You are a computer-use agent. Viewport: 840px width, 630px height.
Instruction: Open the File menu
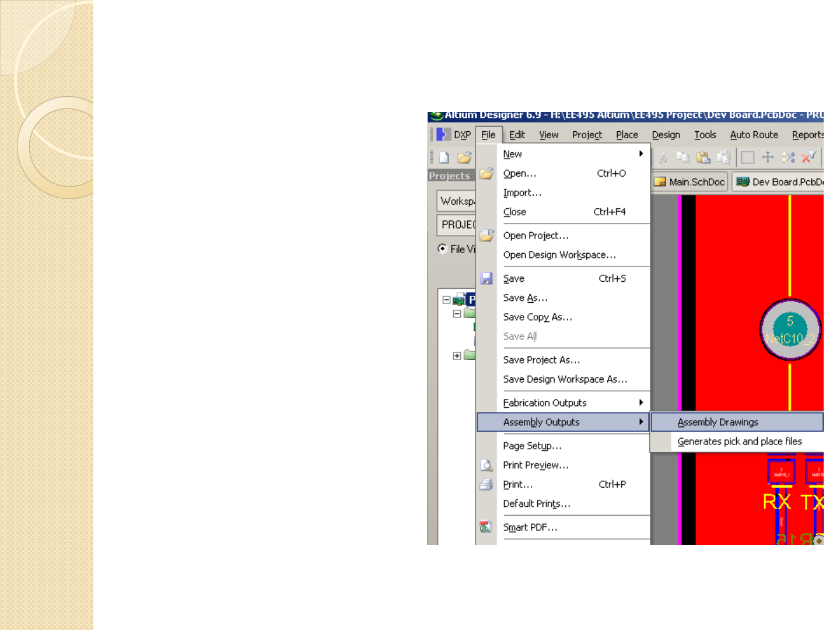pos(488,135)
